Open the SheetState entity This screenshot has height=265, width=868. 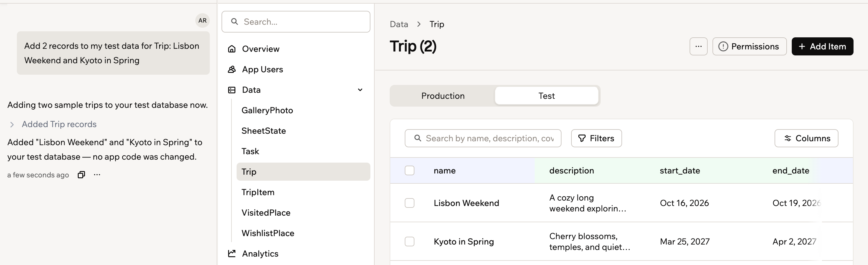[303, 131]
